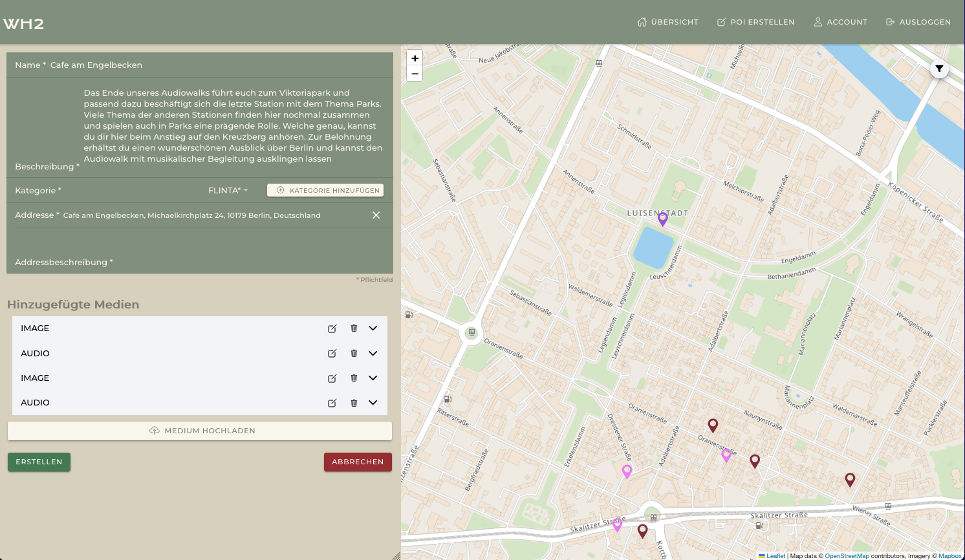Expand the first AUDIO medium row
The height and width of the screenshot is (560, 965).
pos(373,354)
